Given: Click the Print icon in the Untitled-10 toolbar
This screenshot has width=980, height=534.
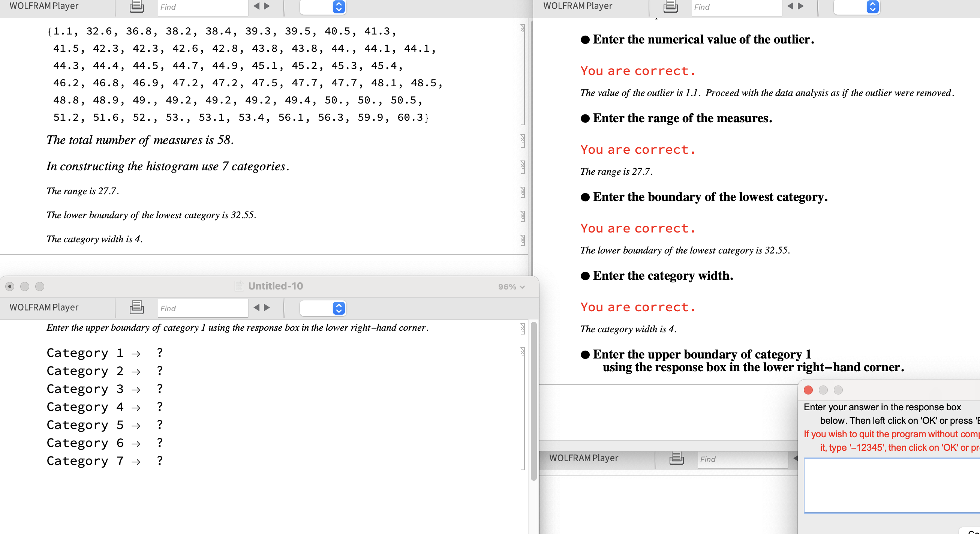Looking at the screenshot, I should 136,307.
